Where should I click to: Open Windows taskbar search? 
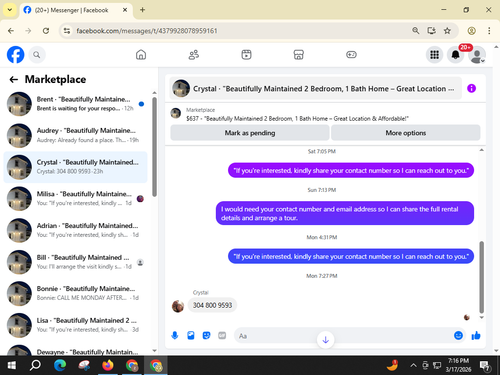pyautogui.click(x=35, y=366)
